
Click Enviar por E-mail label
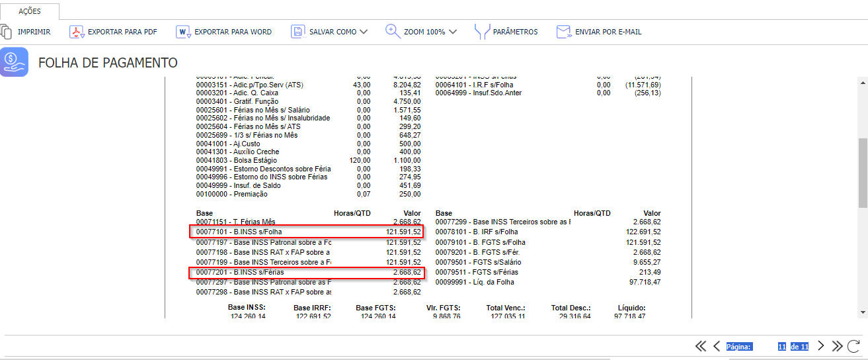[x=608, y=32]
